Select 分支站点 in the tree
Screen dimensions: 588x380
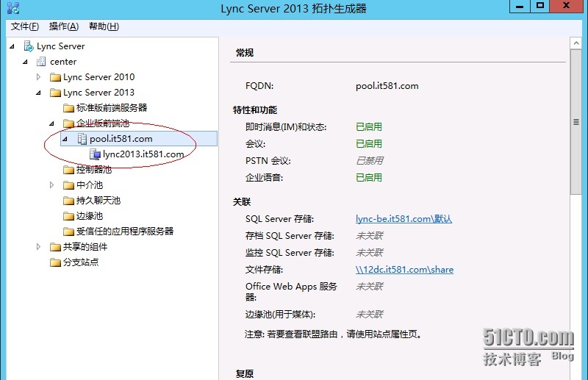(81, 262)
